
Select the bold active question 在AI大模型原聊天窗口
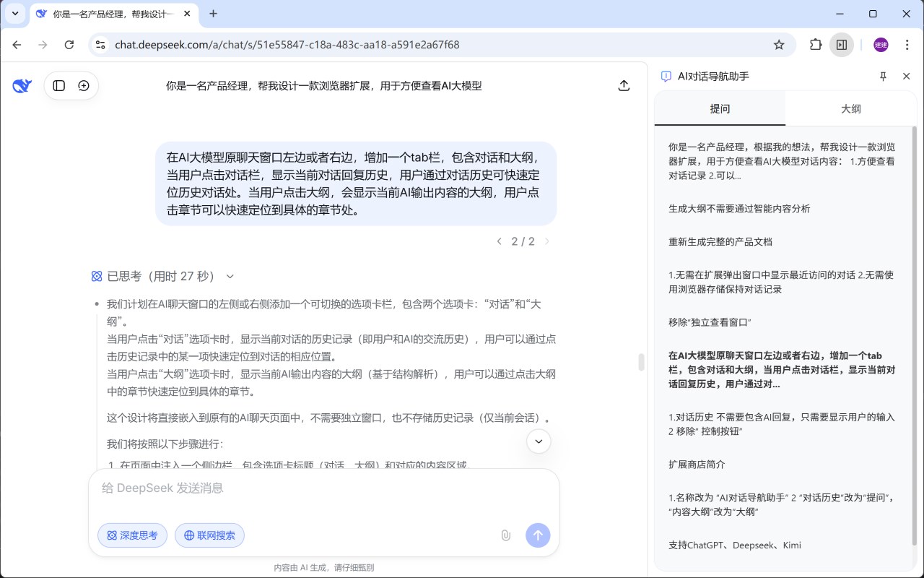[782, 370]
